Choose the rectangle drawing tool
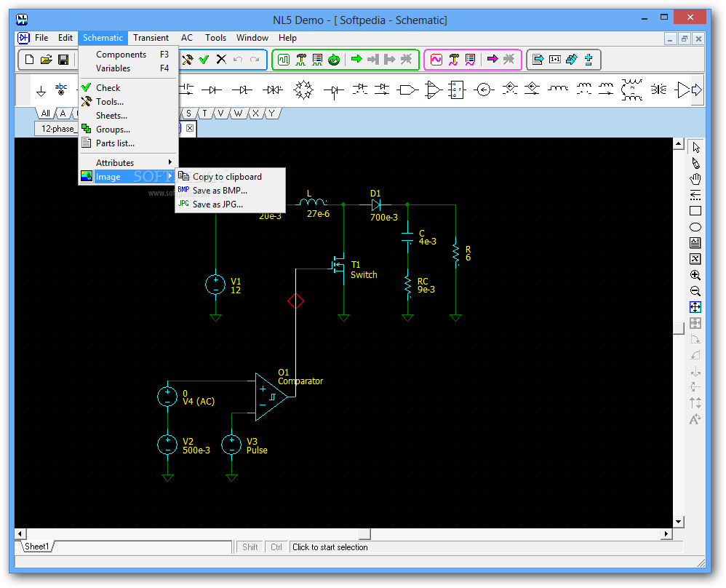The image size is (726, 588). click(x=695, y=211)
